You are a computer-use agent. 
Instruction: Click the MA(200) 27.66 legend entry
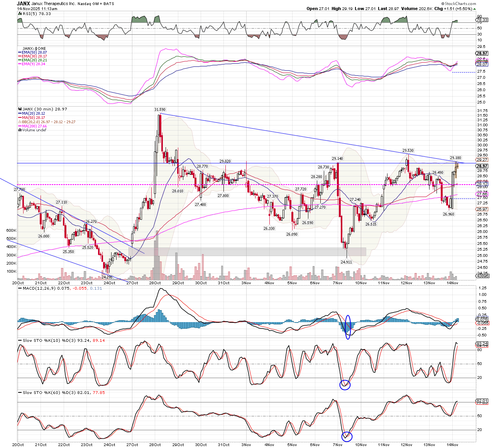click(34, 126)
